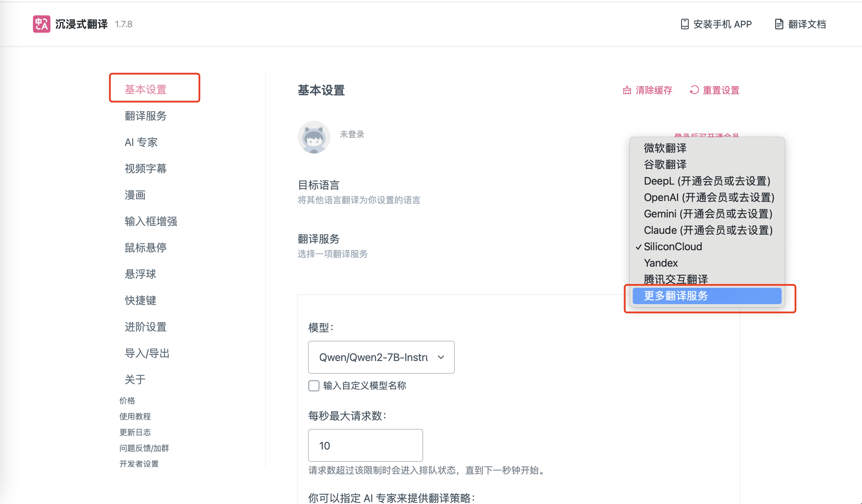Viewport: 862px width, 504px height.
Task: Click 选择一项翻译服务 description
Action: click(x=332, y=254)
